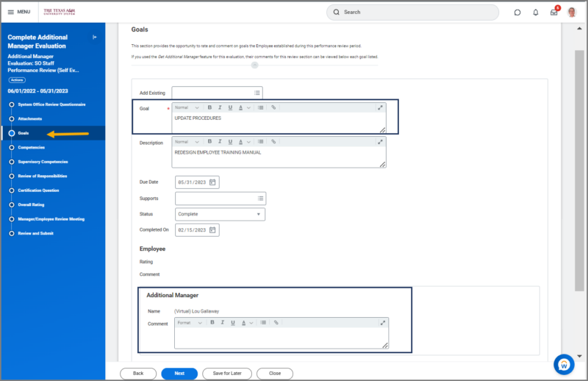
Task: Collapse the left evaluation sidebar panel
Action: click(x=94, y=37)
